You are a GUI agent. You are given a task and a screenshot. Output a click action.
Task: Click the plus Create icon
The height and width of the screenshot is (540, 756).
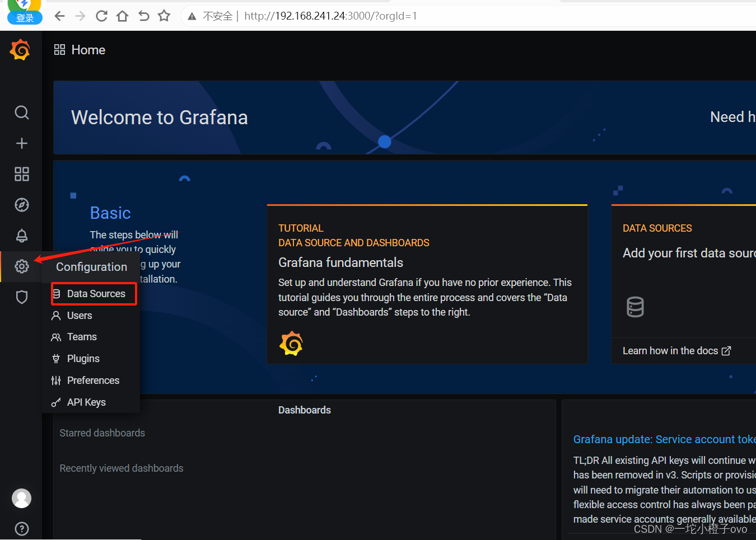[x=22, y=143]
